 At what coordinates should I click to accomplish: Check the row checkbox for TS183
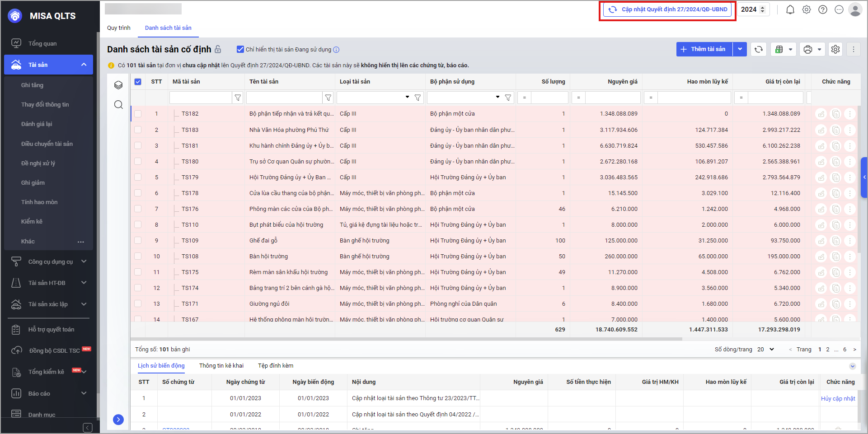(138, 130)
